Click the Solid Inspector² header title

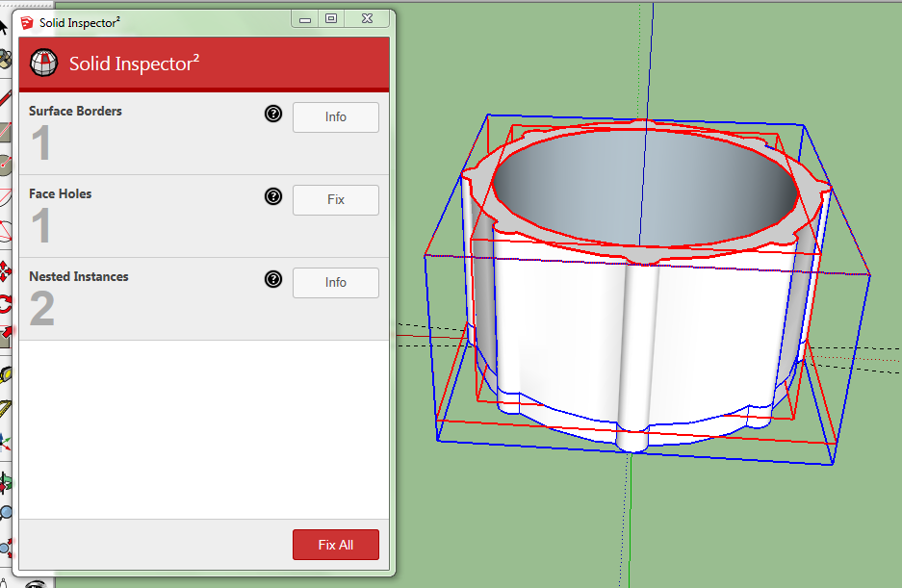pyautogui.click(x=134, y=64)
